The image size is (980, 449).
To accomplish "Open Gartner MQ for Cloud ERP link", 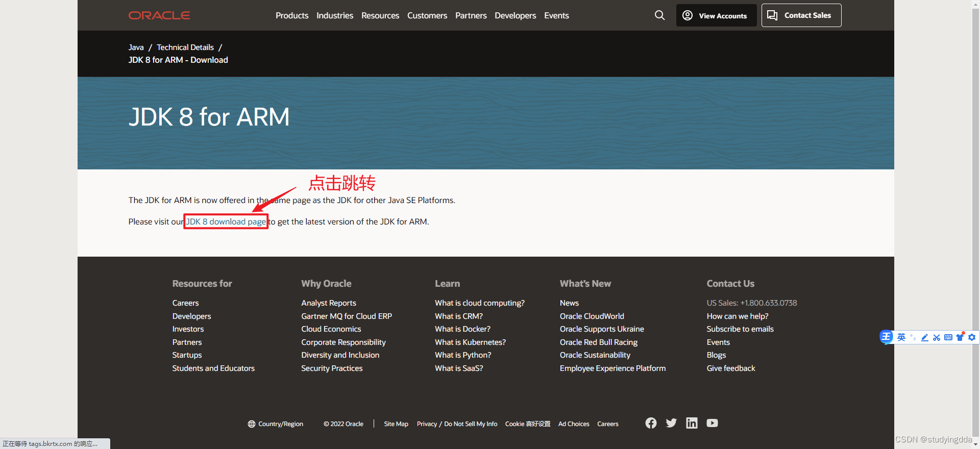I will (x=347, y=316).
